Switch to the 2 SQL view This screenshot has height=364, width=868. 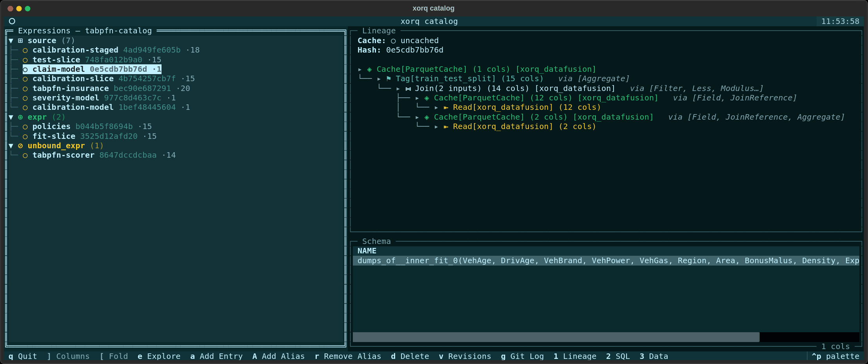tap(618, 356)
